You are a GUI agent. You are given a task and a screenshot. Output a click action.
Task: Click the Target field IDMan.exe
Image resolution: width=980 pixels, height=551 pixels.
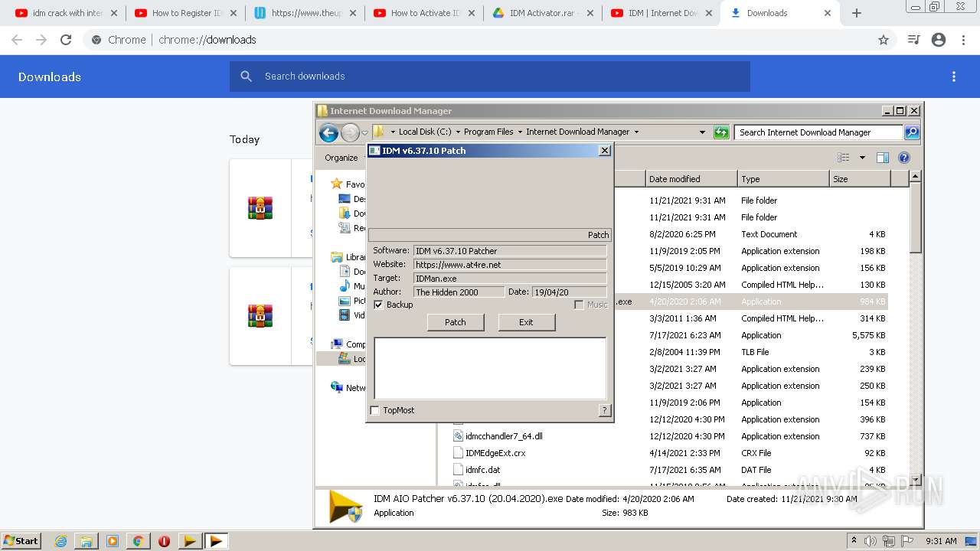click(x=510, y=278)
